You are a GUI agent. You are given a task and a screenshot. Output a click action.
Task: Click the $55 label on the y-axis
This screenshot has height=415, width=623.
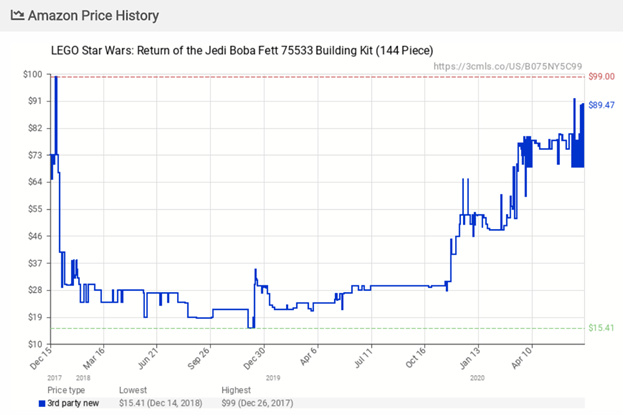(x=33, y=209)
